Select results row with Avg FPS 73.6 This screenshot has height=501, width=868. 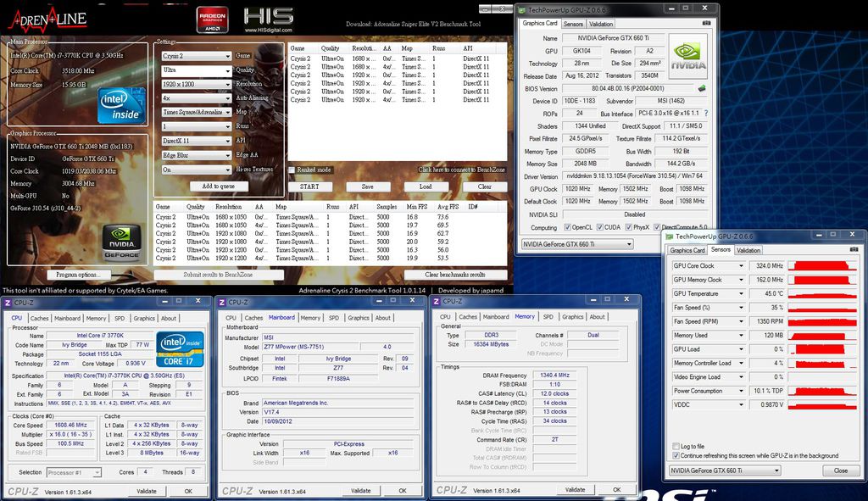pos(330,217)
